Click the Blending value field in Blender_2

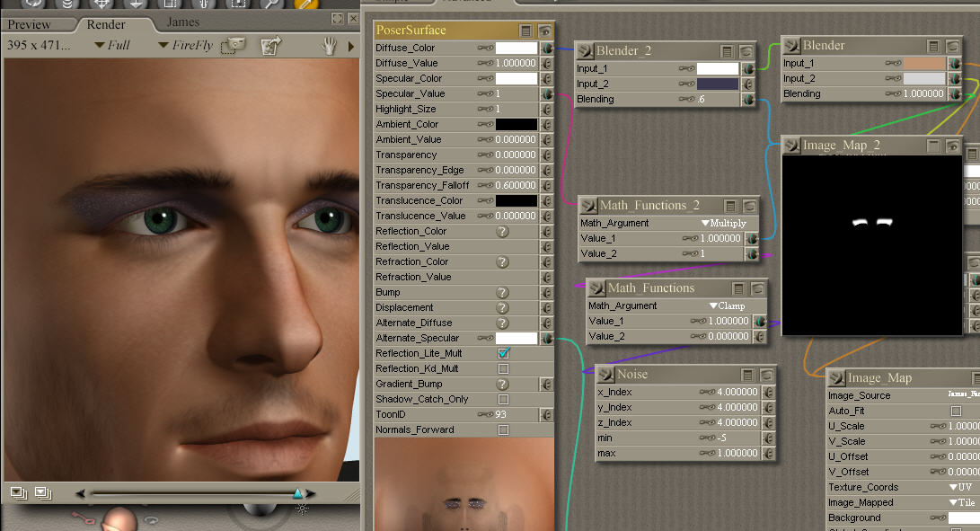(x=702, y=100)
